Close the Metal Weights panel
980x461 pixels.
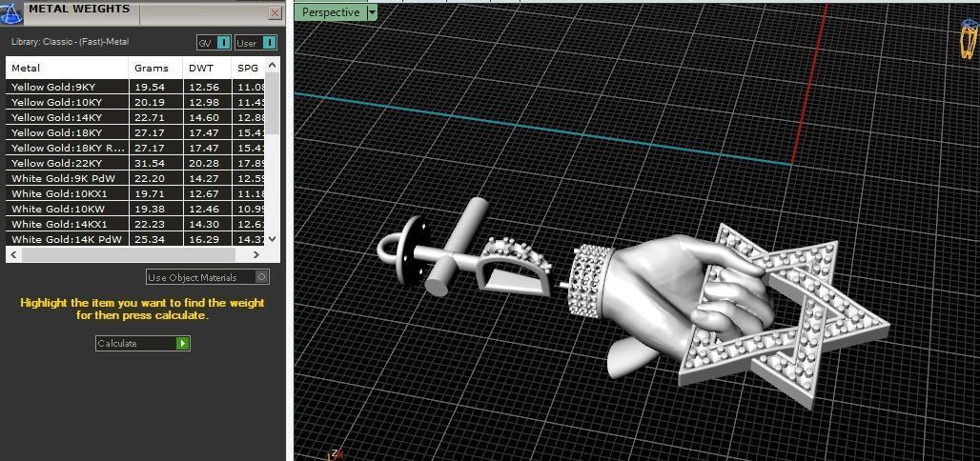[275, 12]
